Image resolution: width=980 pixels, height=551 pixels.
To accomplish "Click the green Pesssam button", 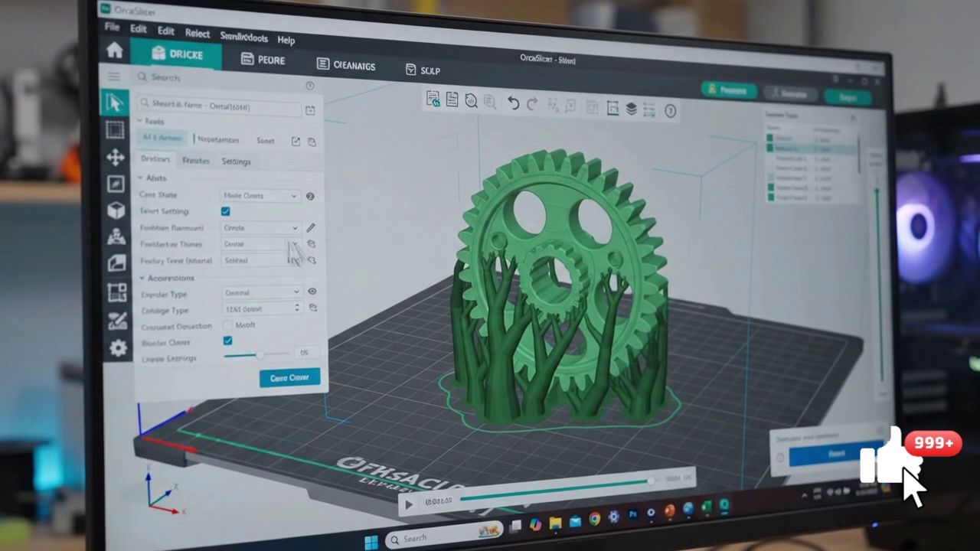I will pyautogui.click(x=729, y=91).
